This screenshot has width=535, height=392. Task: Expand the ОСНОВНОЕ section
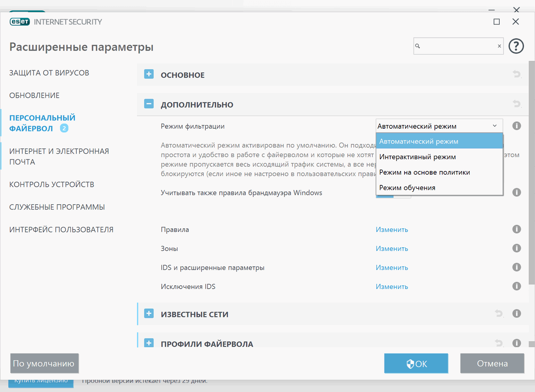click(149, 74)
